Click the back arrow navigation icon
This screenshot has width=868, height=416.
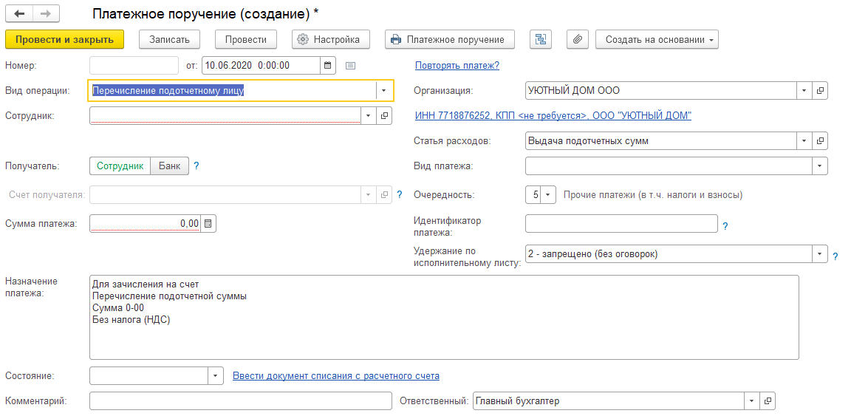[19, 12]
